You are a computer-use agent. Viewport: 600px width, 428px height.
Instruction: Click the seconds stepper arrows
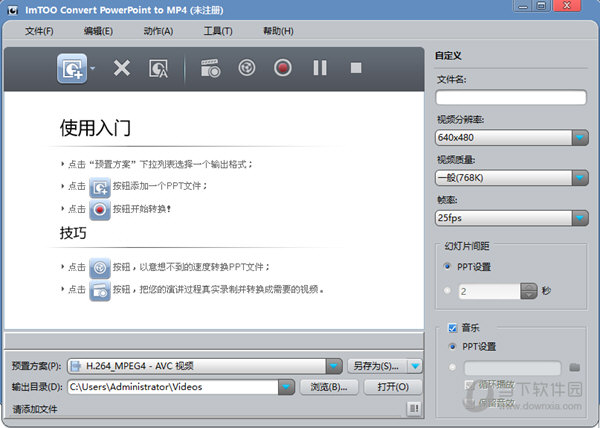pyautogui.click(x=529, y=291)
